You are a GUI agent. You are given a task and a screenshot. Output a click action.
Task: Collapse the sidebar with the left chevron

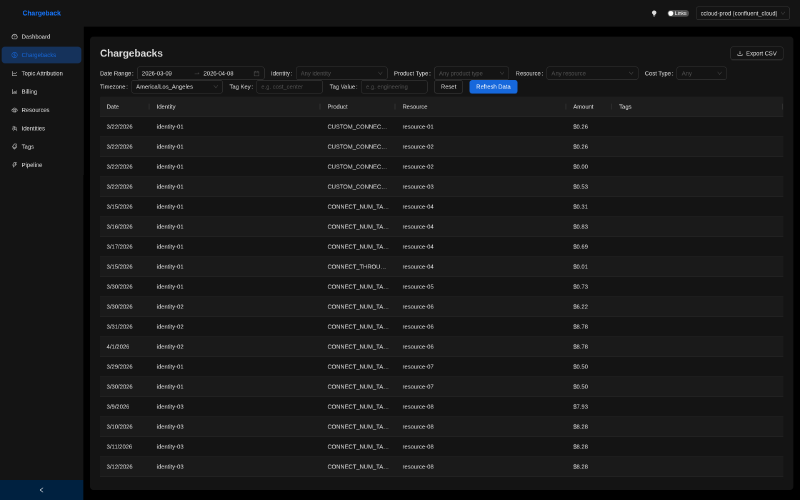41,490
